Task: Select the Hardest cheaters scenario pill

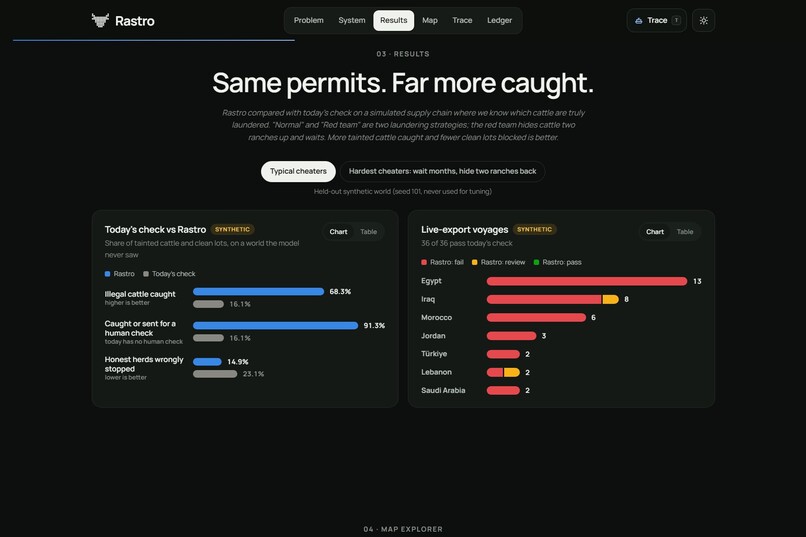Action: pos(442,171)
